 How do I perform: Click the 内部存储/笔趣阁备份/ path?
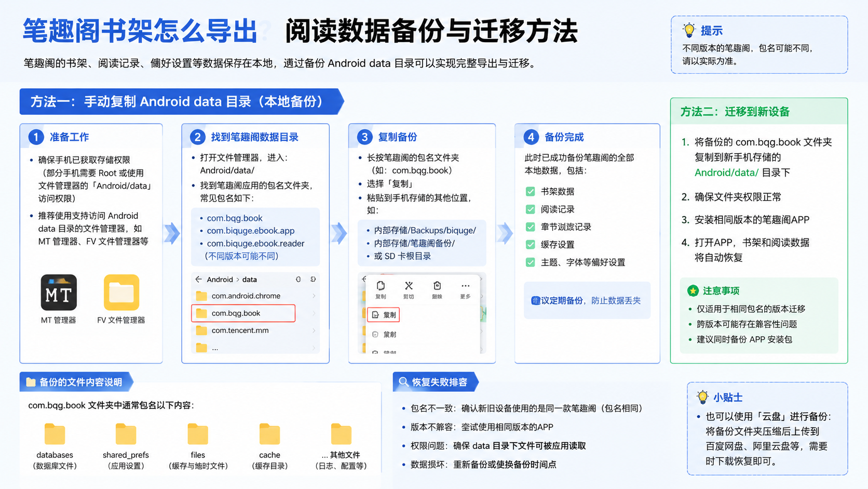pyautogui.click(x=414, y=243)
